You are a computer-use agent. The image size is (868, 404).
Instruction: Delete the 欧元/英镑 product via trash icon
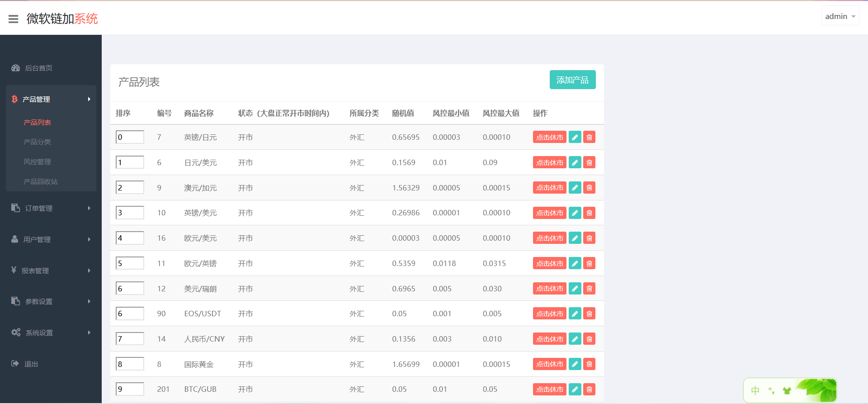coord(589,263)
